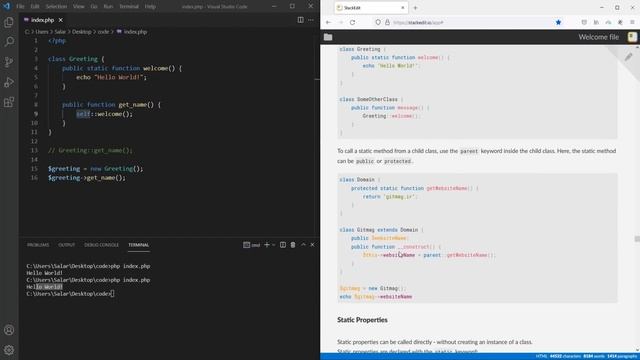Open the Explorer view in VS Code

pos(9,22)
